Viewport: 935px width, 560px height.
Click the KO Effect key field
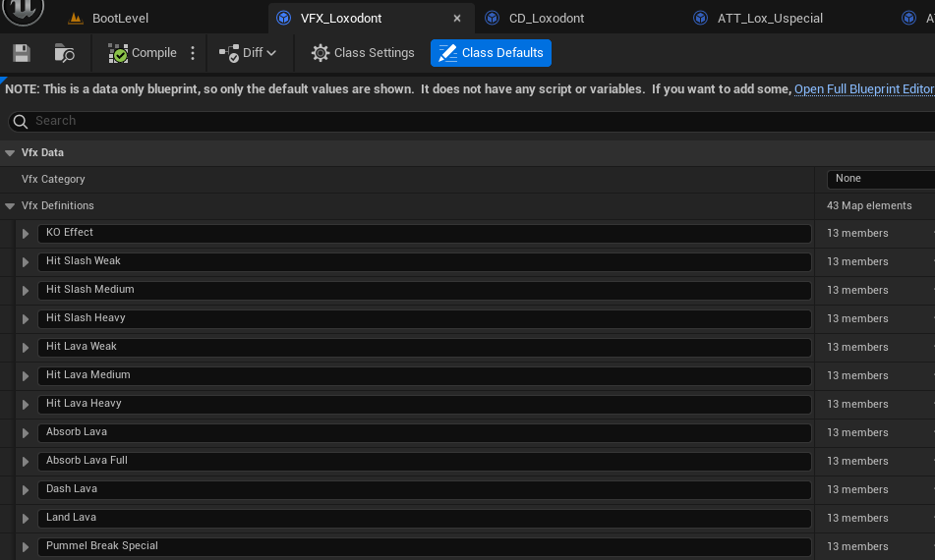424,234
